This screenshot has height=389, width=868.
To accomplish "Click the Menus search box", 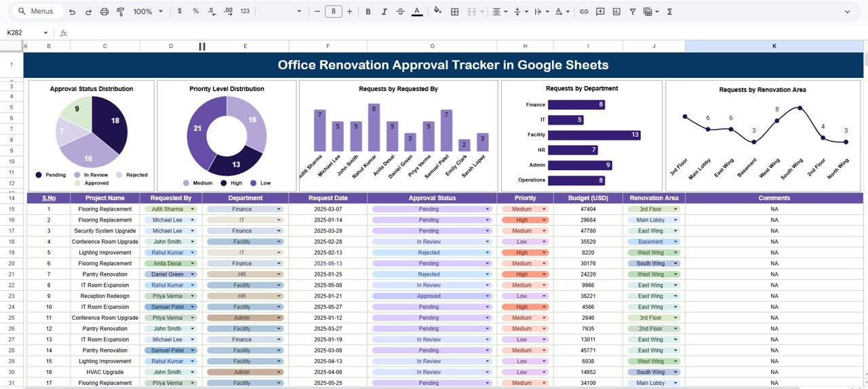I will 41,12.
